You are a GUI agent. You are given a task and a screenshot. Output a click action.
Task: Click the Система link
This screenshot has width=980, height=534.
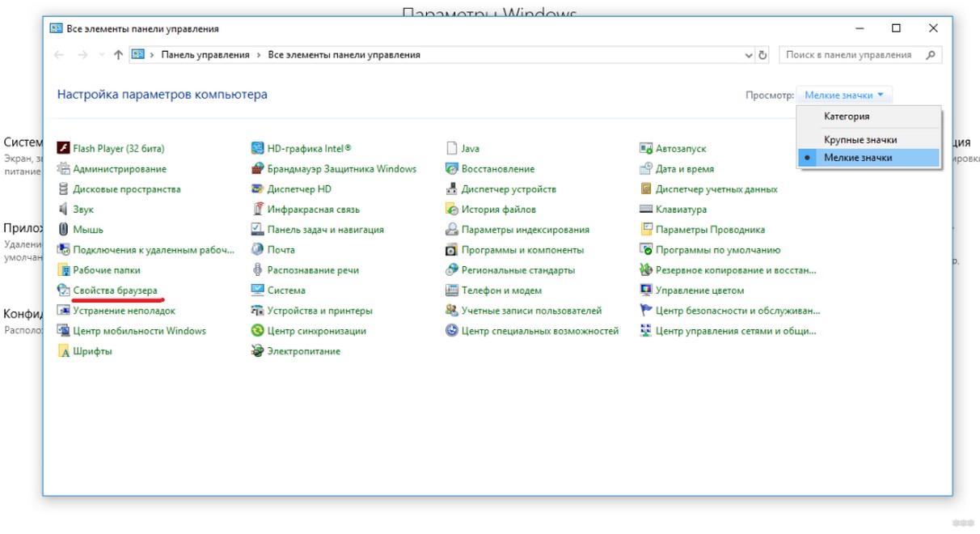click(x=286, y=290)
